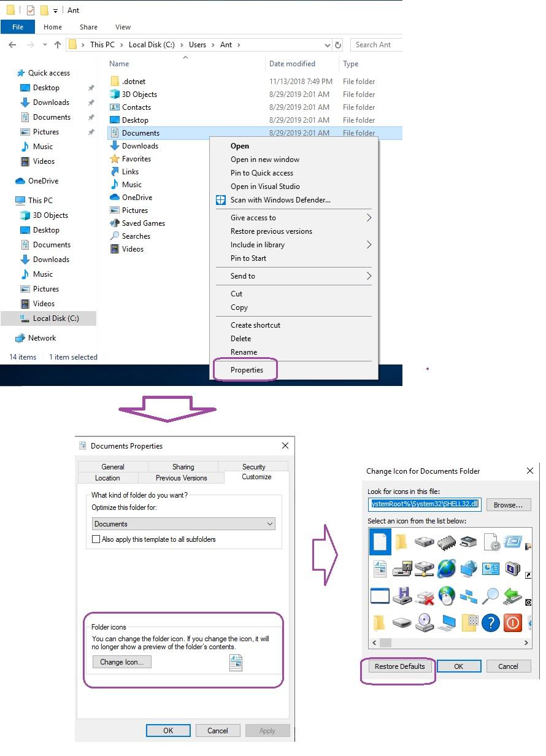Choose the network drive icon
The image size is (546, 756).
(x=424, y=569)
